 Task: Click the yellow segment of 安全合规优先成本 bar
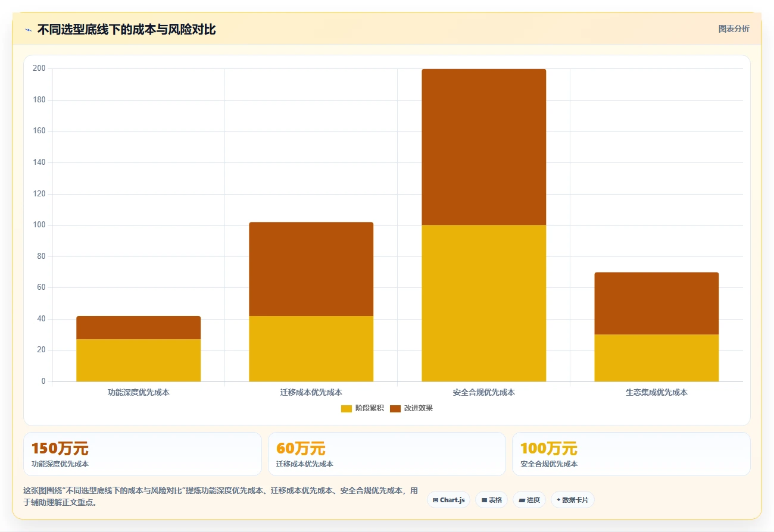[483, 303]
